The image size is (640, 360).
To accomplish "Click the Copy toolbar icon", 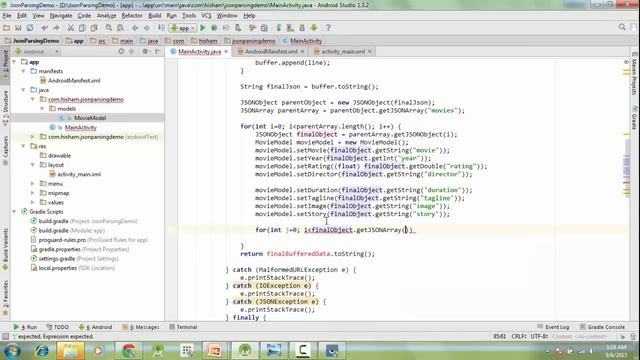I will pyautogui.click(x=82, y=28).
